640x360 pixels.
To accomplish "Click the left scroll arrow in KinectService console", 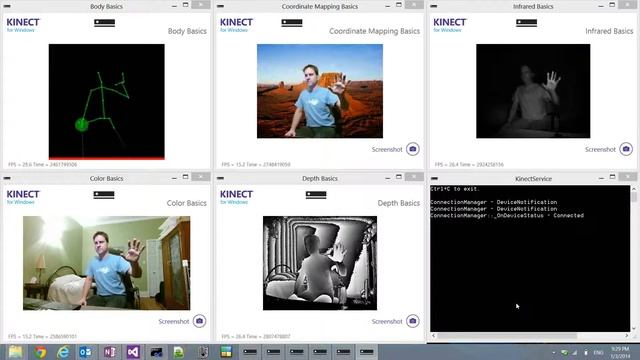I will (x=433, y=336).
